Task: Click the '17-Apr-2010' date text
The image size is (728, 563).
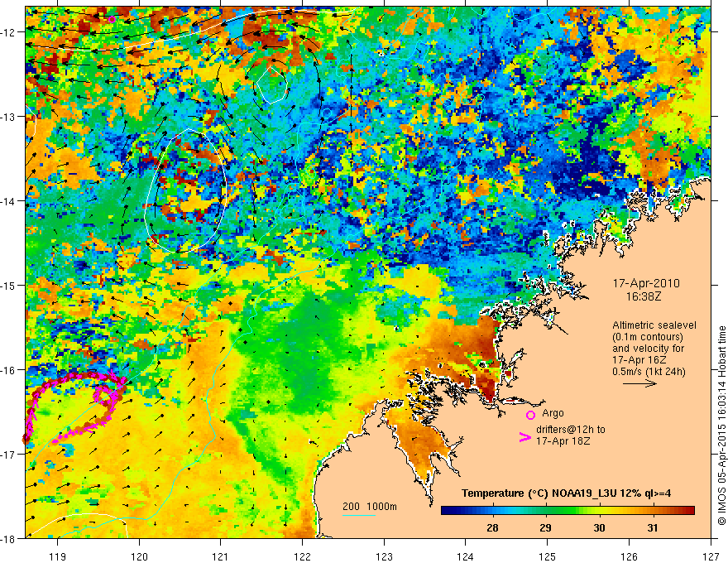Action: [x=646, y=283]
